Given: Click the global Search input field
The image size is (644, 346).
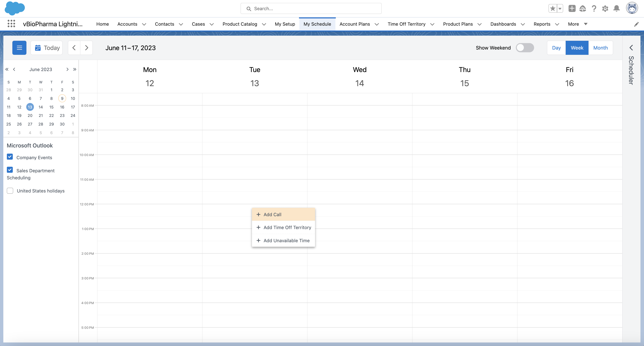Looking at the screenshot, I should click(x=311, y=8).
